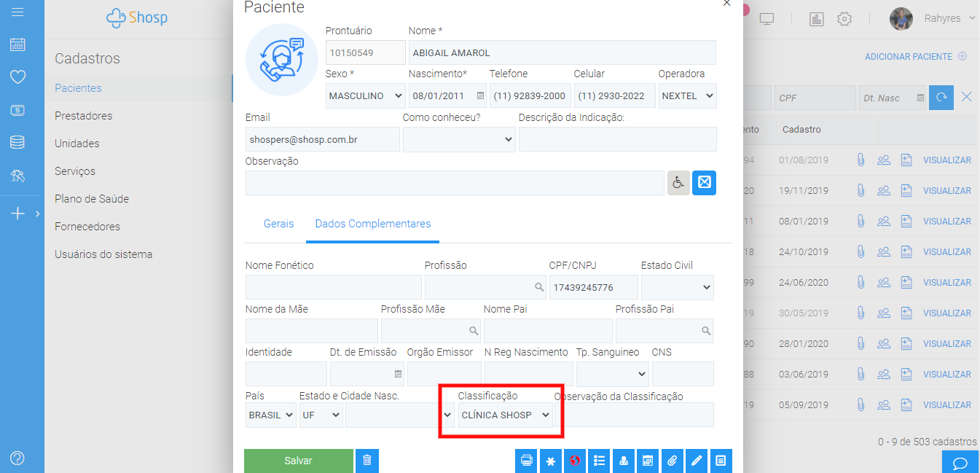This screenshot has width=980, height=473.
Task: Open the calendar icon in left sidebar
Action: [x=17, y=44]
